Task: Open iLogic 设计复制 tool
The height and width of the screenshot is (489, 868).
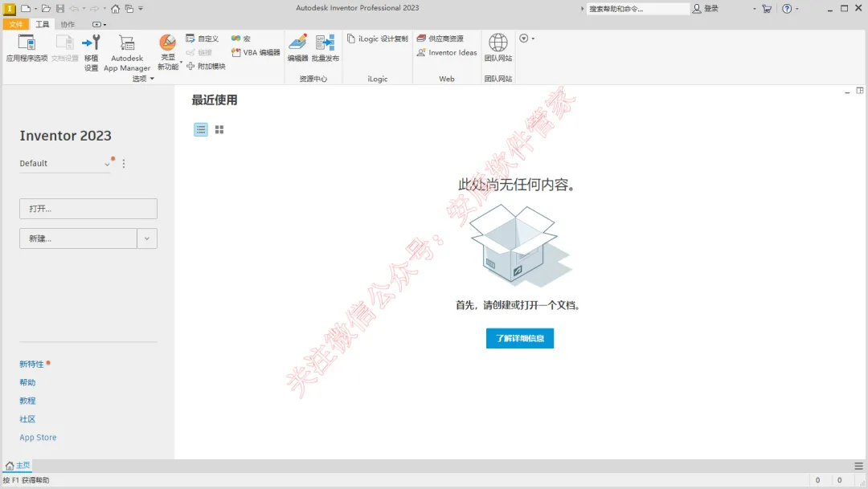Action: tap(378, 39)
